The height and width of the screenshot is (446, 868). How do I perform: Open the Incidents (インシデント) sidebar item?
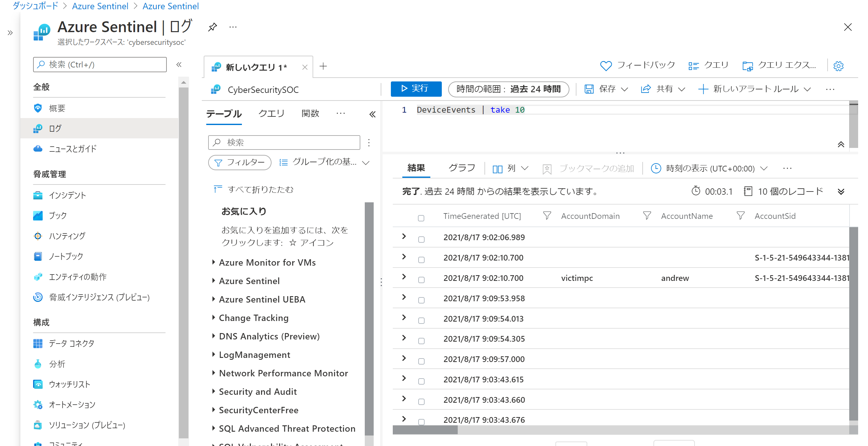67,195
